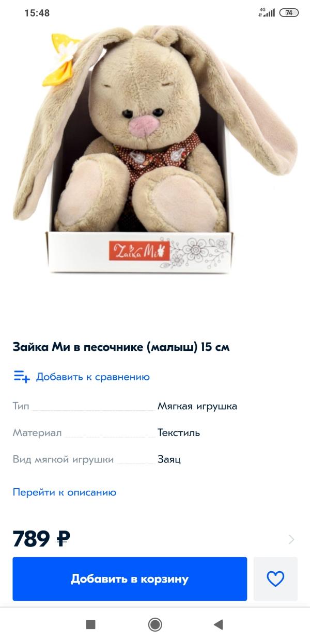The height and width of the screenshot is (644, 310).
Task: Tap the 789 ₽ price
Action: [x=41, y=539]
